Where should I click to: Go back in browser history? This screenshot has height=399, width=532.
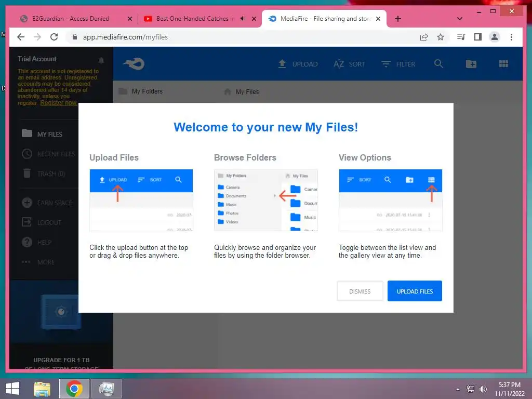point(21,37)
